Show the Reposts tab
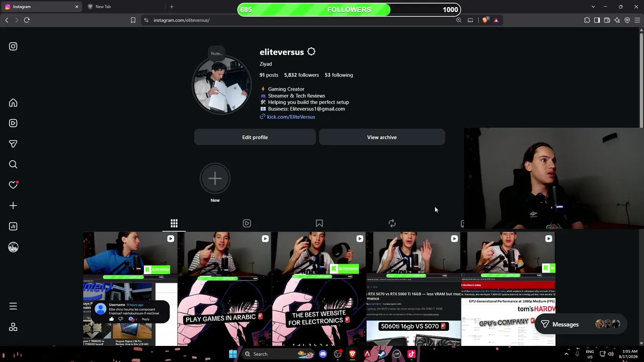The width and height of the screenshot is (644, 362). 392,223
